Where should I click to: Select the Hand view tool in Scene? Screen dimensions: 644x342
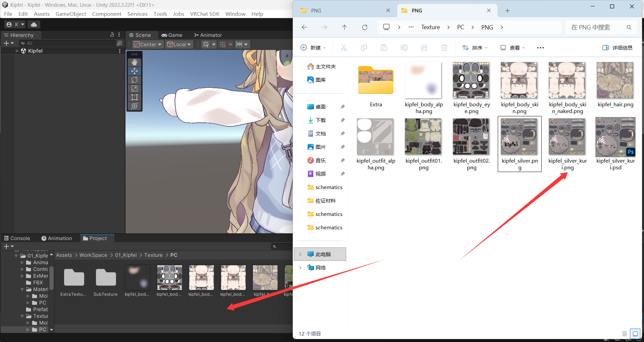(x=135, y=62)
